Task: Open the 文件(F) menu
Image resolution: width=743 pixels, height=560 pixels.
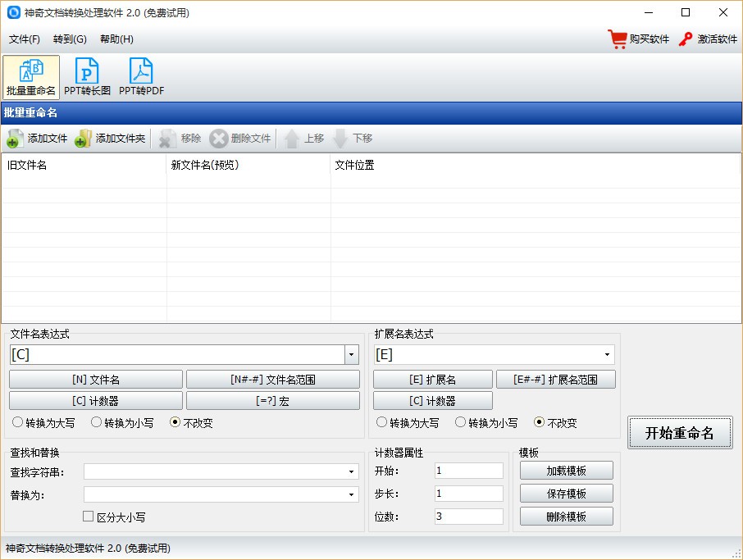Action: tap(24, 39)
